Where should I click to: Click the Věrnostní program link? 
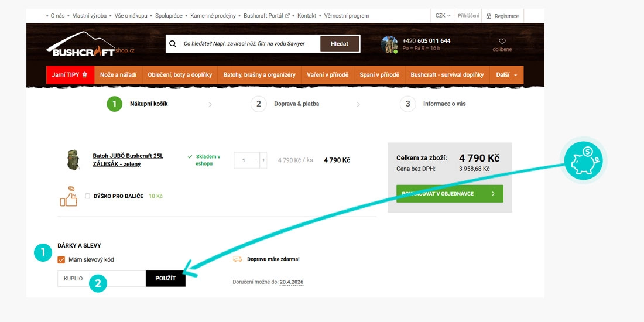347,16
